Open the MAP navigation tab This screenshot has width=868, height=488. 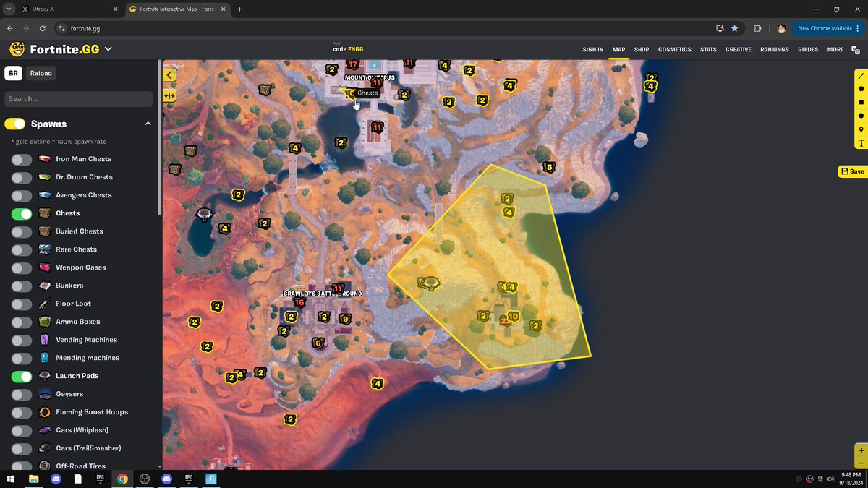(618, 50)
